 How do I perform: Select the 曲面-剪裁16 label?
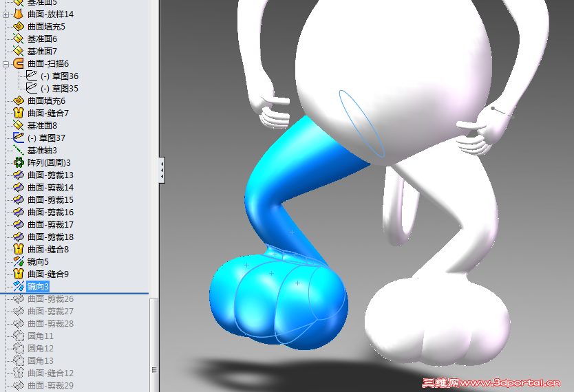tap(50, 212)
